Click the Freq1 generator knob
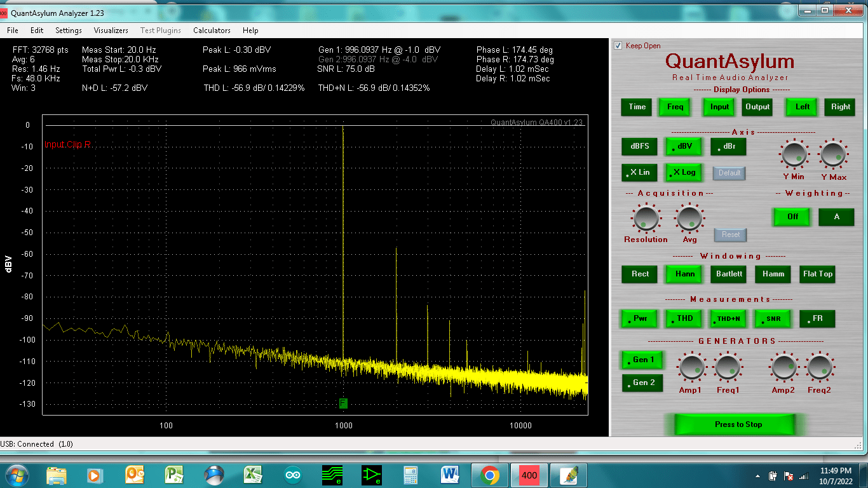Viewport: 868px width, 488px height. (x=728, y=367)
